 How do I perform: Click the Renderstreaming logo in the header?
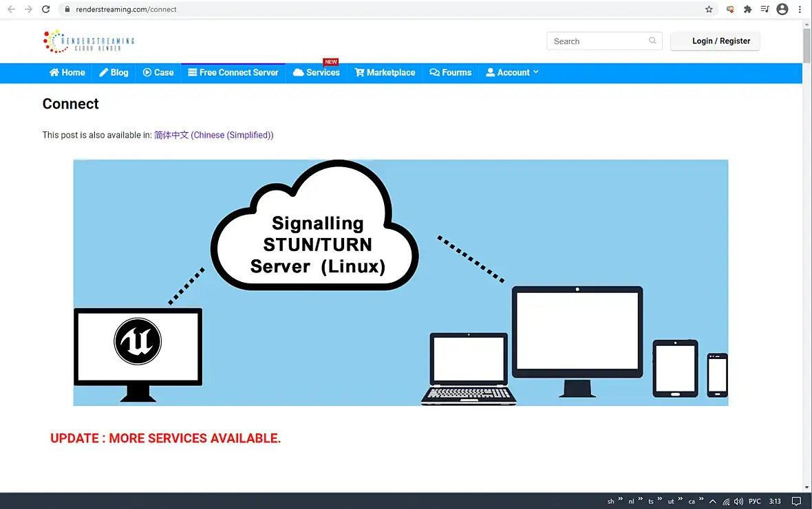[89, 41]
